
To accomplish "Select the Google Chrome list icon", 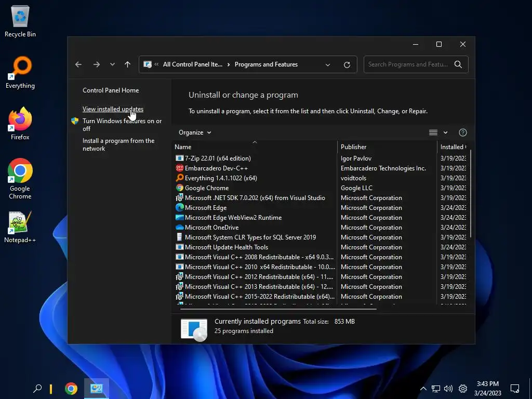I will pos(179,188).
